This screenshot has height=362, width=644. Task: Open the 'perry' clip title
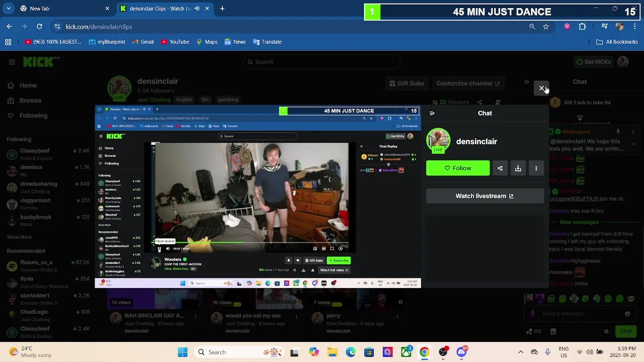(334, 316)
